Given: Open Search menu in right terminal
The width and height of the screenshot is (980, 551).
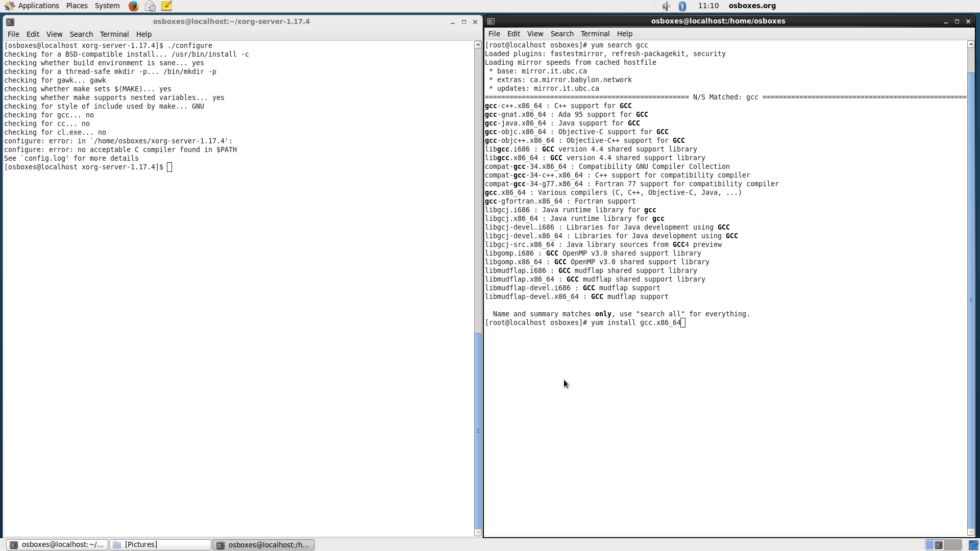Looking at the screenshot, I should (x=562, y=34).
